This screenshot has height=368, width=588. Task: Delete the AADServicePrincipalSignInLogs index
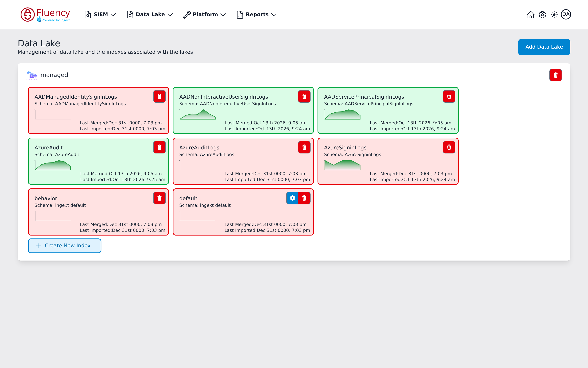click(x=449, y=96)
